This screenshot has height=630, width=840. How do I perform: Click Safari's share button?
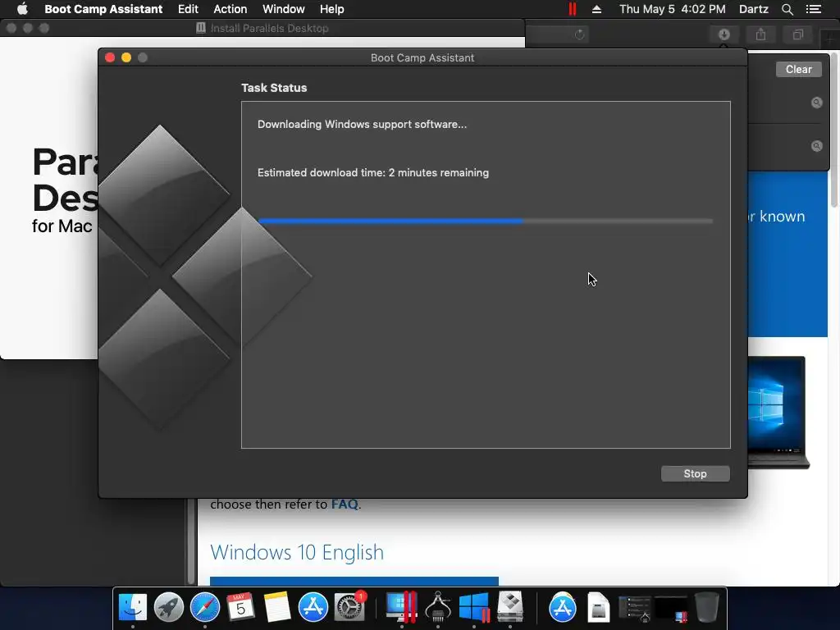click(760, 34)
